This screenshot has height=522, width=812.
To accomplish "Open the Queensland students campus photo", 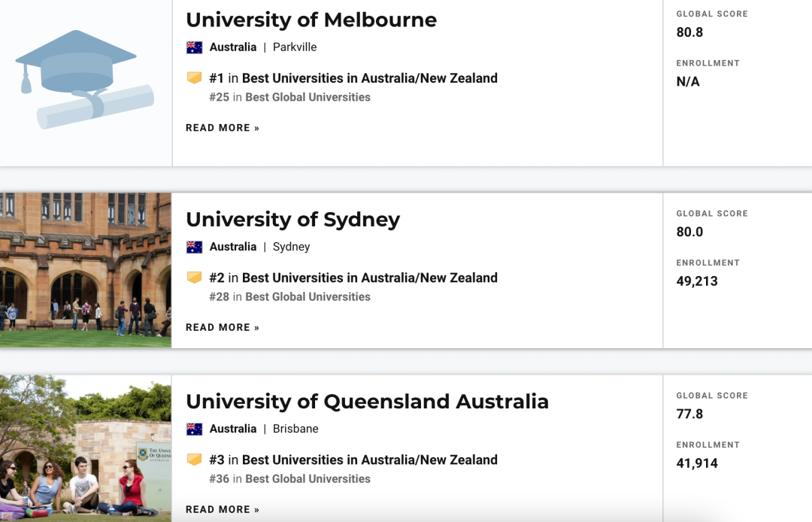I will coord(86,448).
